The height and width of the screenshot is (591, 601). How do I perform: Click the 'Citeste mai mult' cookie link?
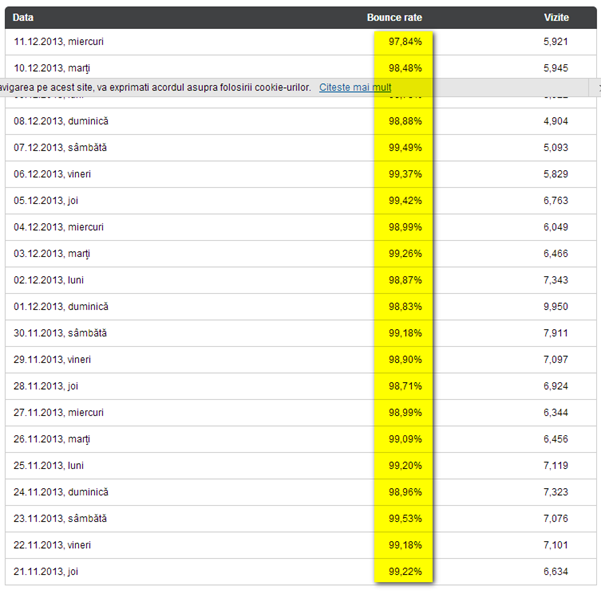click(x=355, y=88)
